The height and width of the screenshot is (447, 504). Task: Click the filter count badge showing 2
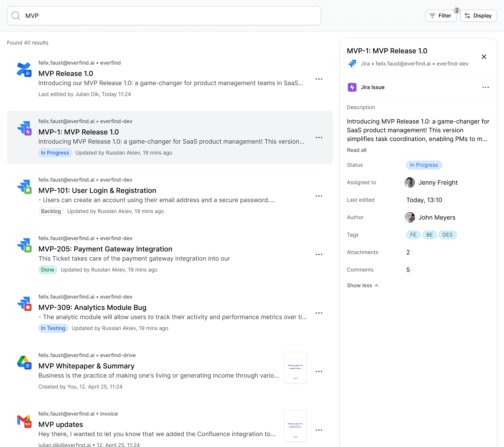[457, 10]
